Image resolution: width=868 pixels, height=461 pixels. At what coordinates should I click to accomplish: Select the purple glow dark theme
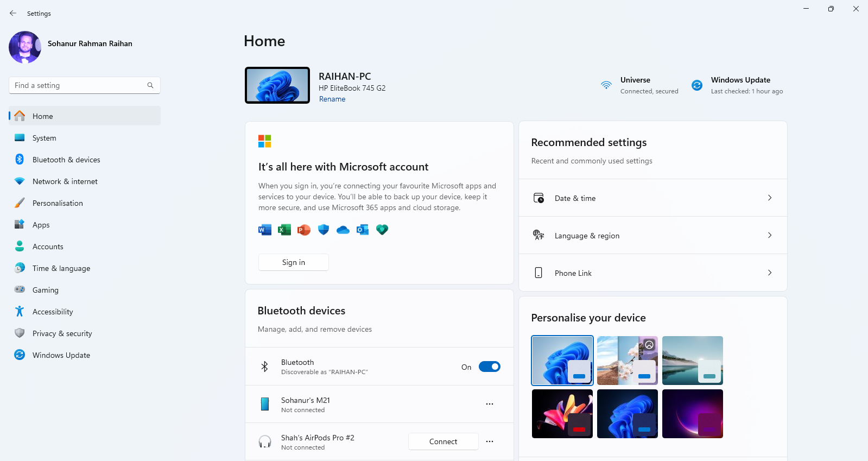point(693,414)
